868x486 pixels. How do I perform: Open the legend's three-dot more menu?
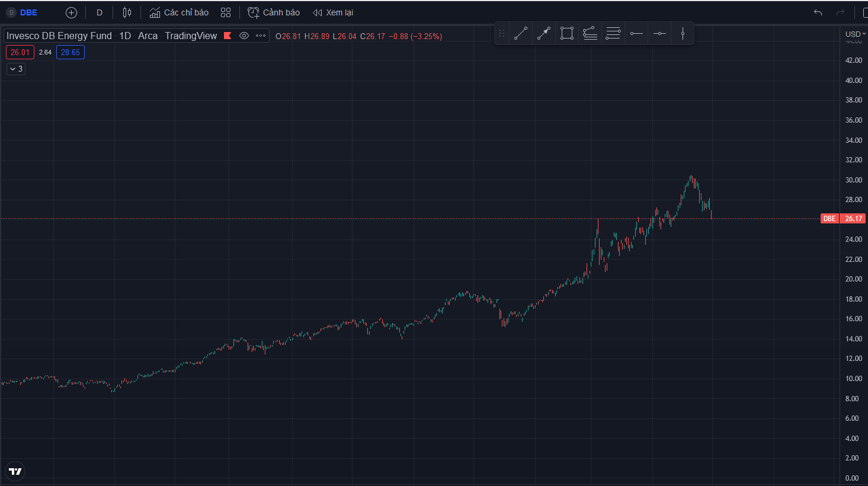pos(261,36)
